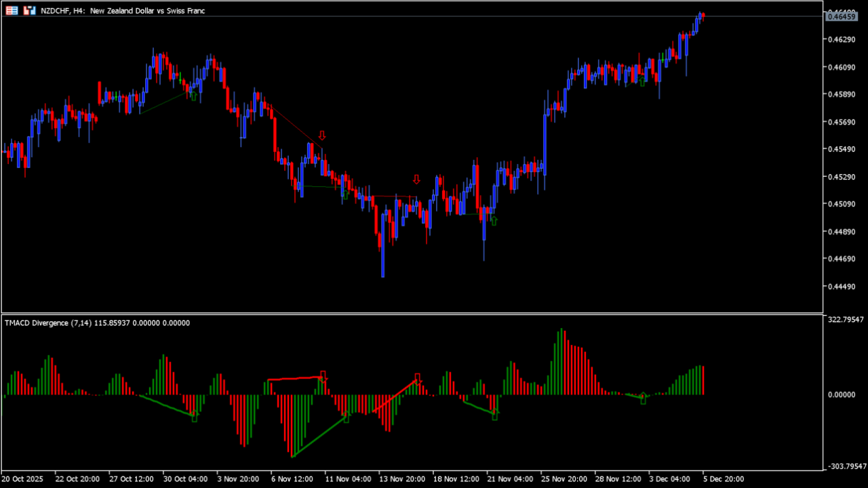Click the 20 Oct 2025 date label on the timeline
The width and height of the screenshot is (868, 488).
[23, 479]
